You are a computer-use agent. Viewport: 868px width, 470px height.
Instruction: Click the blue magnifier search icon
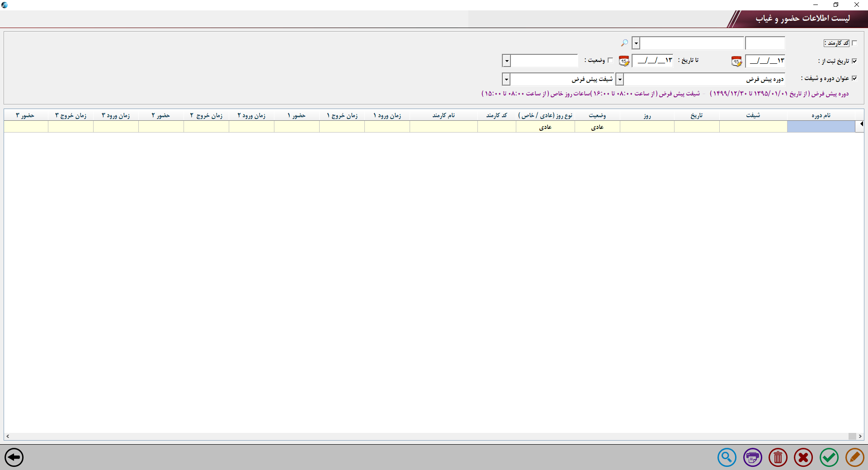pos(726,457)
